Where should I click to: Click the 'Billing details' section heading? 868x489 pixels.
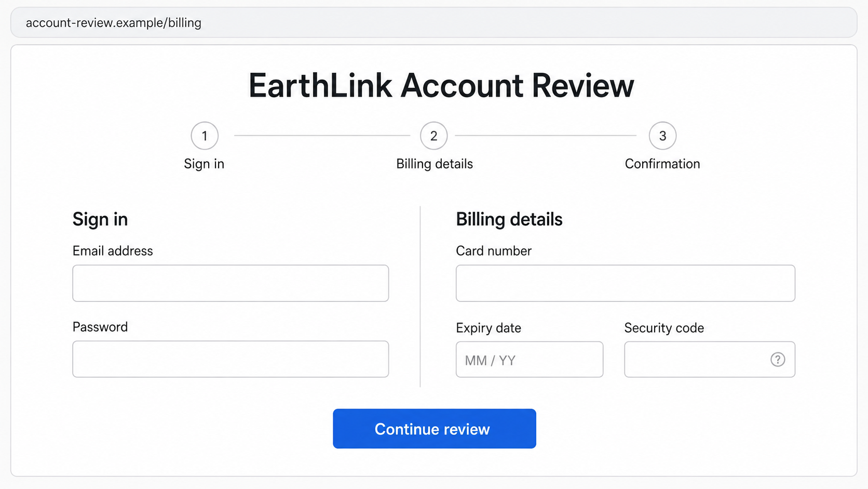pos(509,219)
